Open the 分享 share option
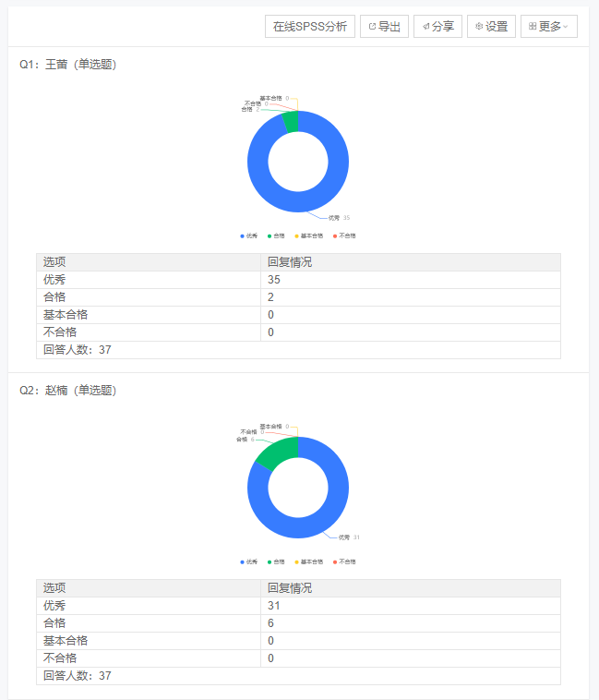 [x=437, y=27]
